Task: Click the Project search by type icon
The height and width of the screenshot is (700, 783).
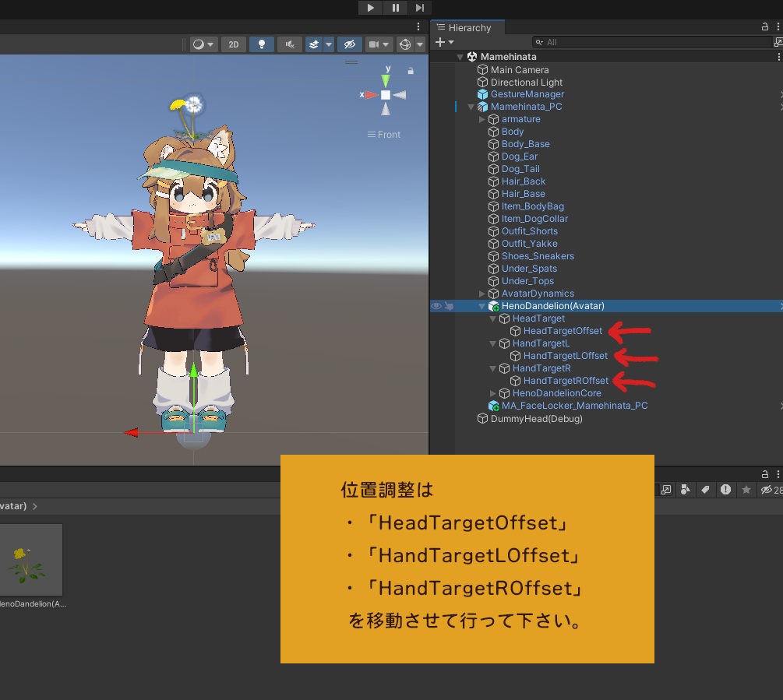Action: tap(685, 490)
